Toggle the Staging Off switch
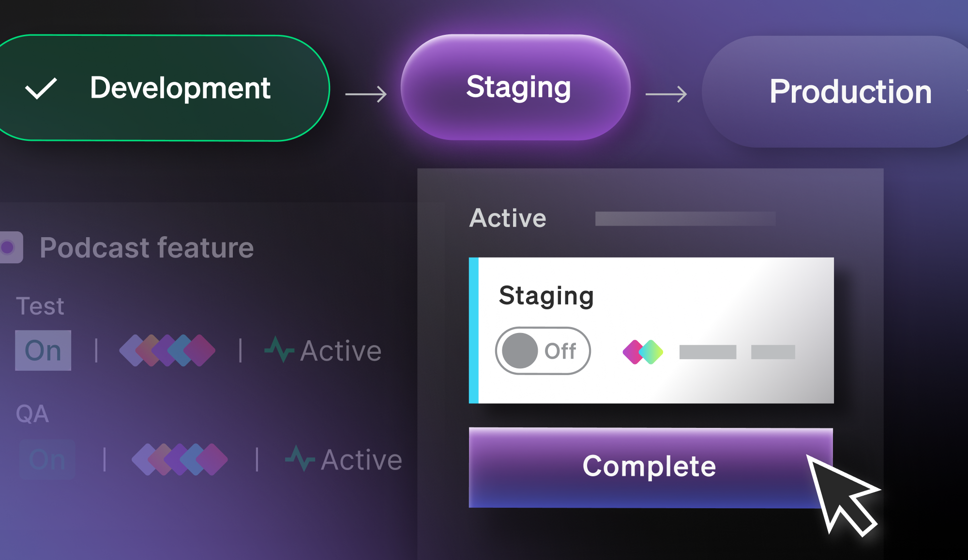 tap(543, 351)
